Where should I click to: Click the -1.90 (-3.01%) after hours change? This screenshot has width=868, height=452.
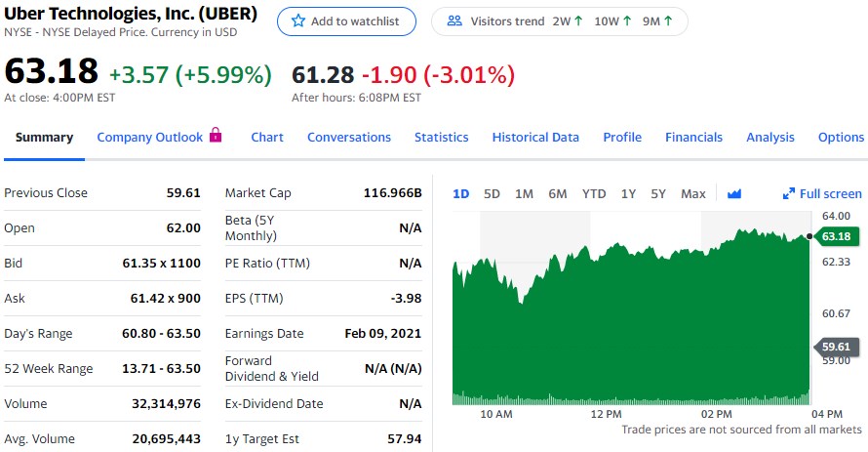(439, 75)
